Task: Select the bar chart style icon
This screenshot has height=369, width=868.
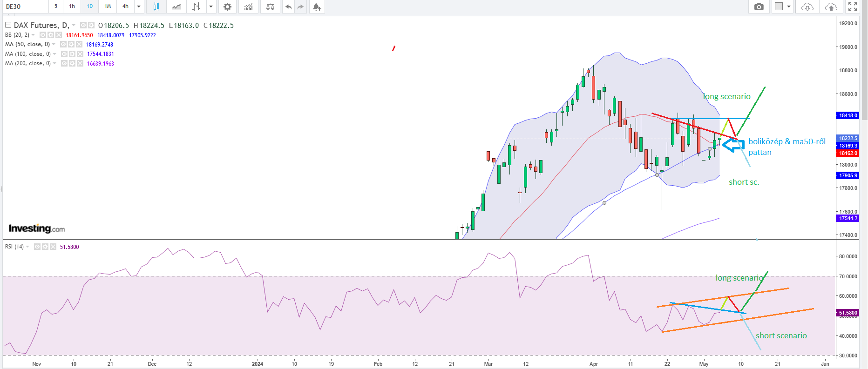Action: pyautogui.click(x=197, y=7)
